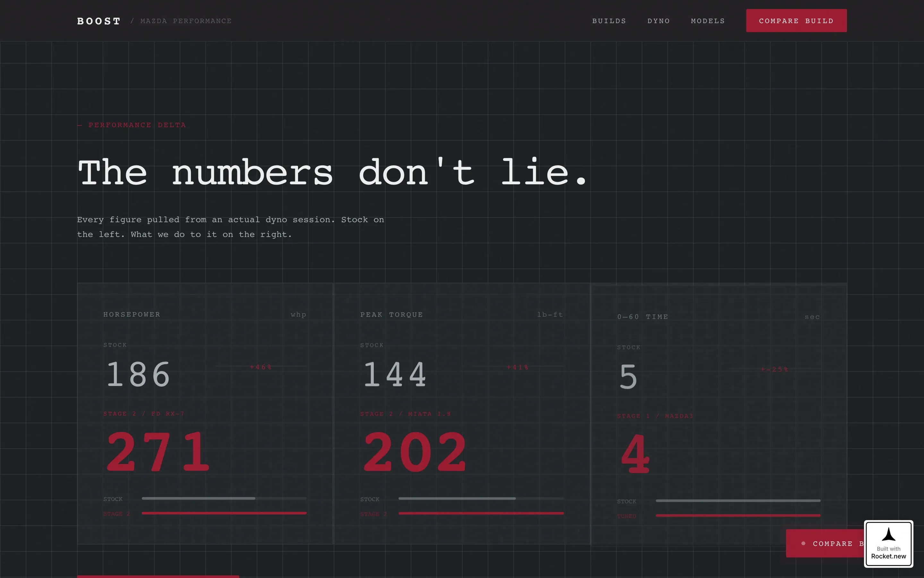
Task: Click the tuned torque value 202
Action: (x=415, y=451)
